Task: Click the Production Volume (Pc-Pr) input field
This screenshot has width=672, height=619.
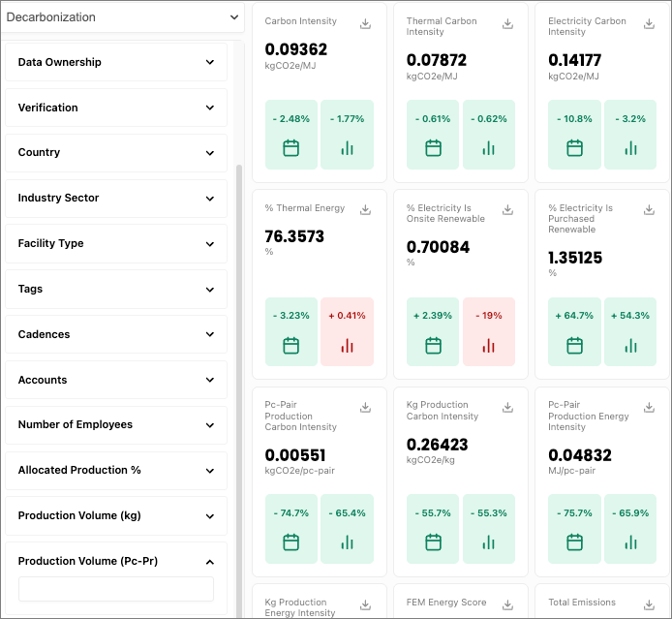Action: (116, 589)
